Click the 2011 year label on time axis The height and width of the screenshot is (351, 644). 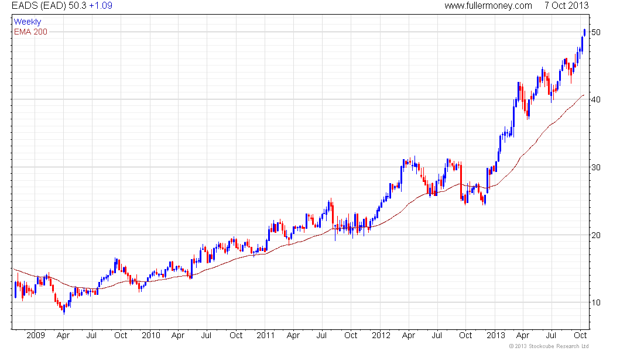pos(266,335)
